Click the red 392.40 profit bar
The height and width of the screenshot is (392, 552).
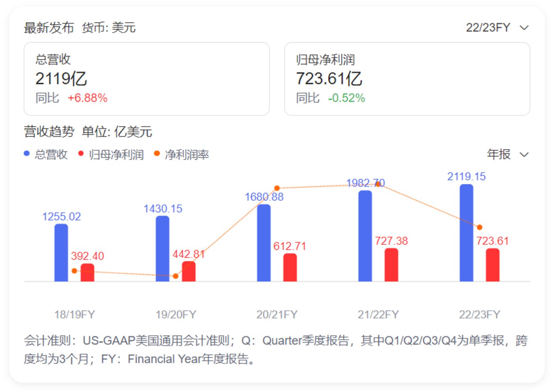[x=88, y=272]
